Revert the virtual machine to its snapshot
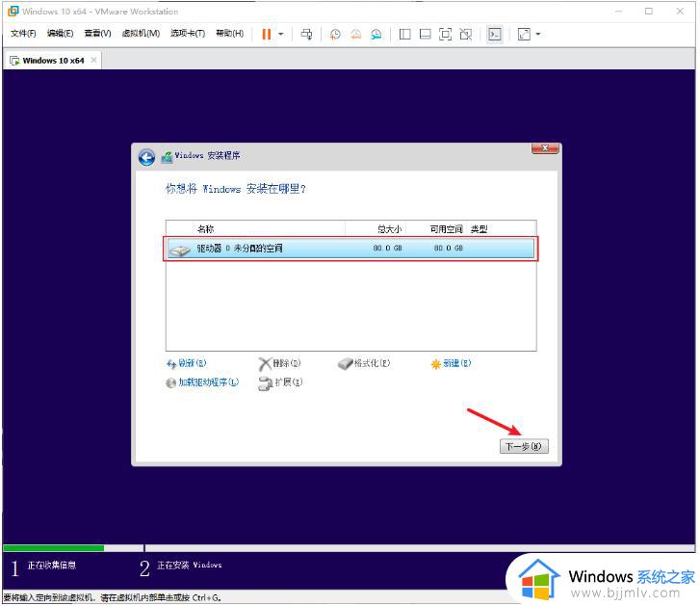Viewport: 700px width, 606px height. tap(355, 34)
